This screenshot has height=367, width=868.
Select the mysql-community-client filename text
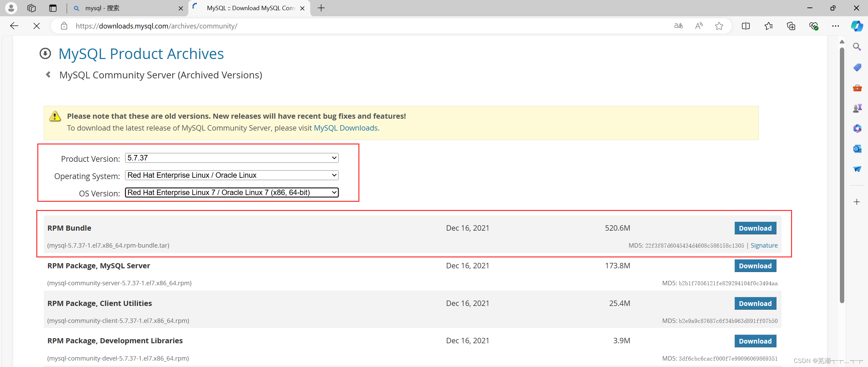(118, 321)
